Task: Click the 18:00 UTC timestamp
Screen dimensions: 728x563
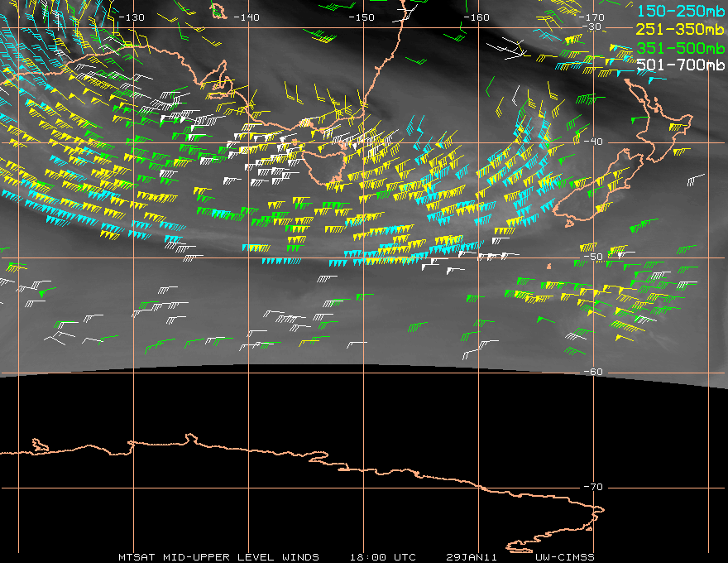Action: [382, 557]
